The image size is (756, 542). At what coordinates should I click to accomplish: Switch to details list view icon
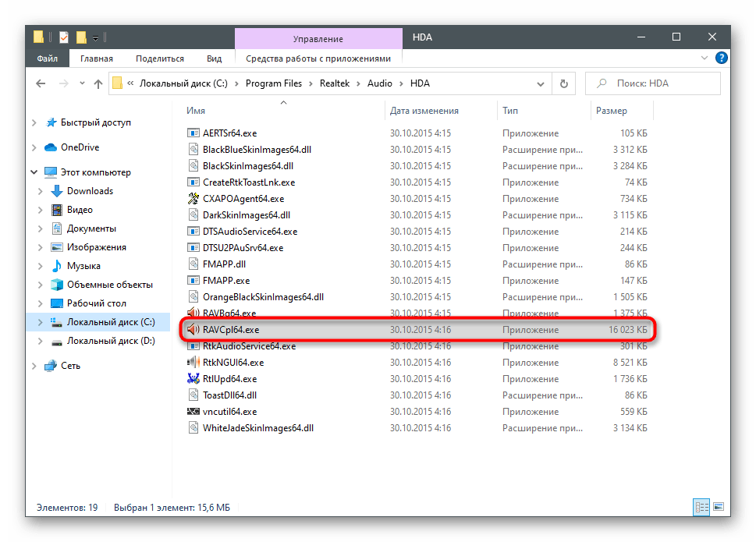click(x=701, y=507)
